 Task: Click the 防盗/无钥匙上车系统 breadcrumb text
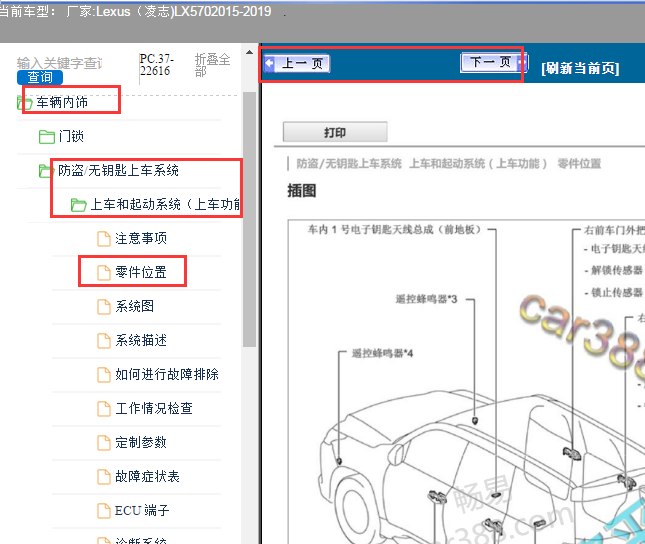click(349, 164)
